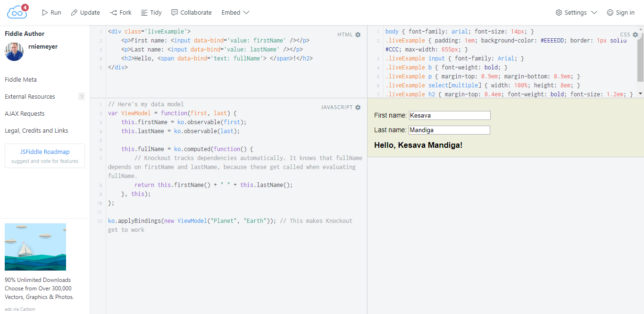Open External Resources section
This screenshot has width=644, height=314.
pyautogui.click(x=30, y=96)
